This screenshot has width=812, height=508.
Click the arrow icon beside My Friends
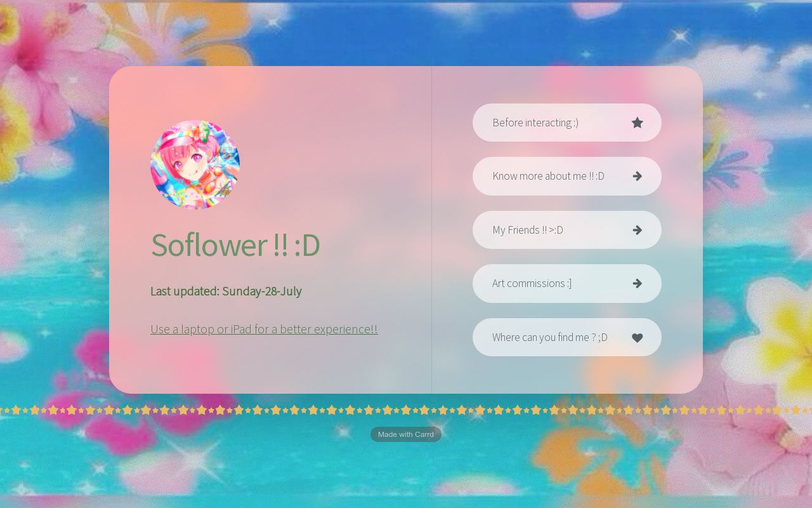pos(638,230)
